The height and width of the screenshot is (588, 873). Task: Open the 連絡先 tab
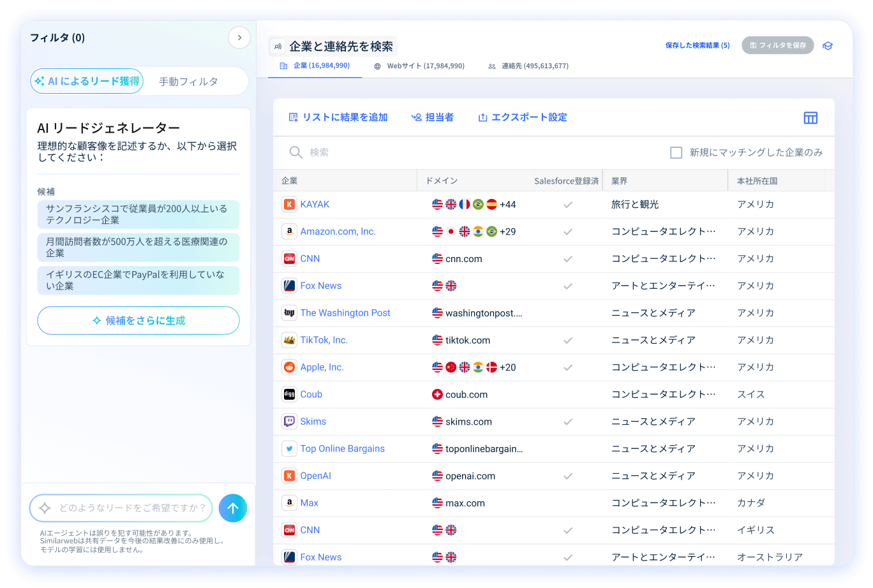click(528, 66)
